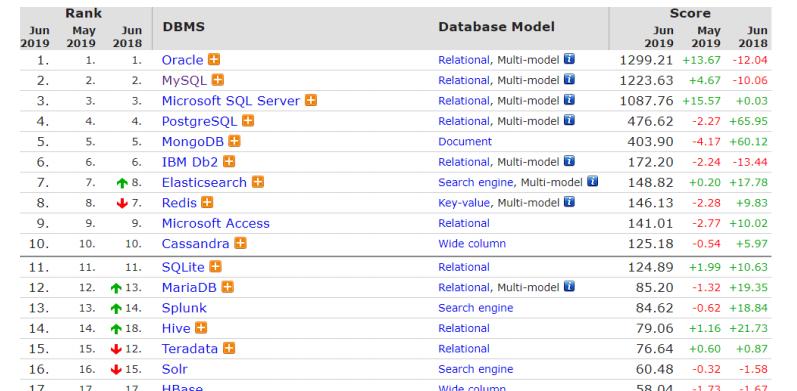Click Relational link in Microsoft Access row

pyautogui.click(x=464, y=223)
